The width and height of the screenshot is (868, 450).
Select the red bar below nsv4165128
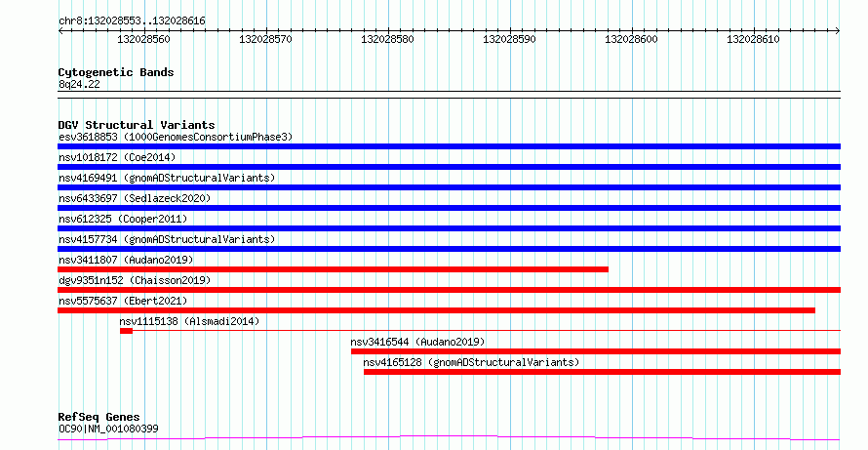tap(603, 372)
